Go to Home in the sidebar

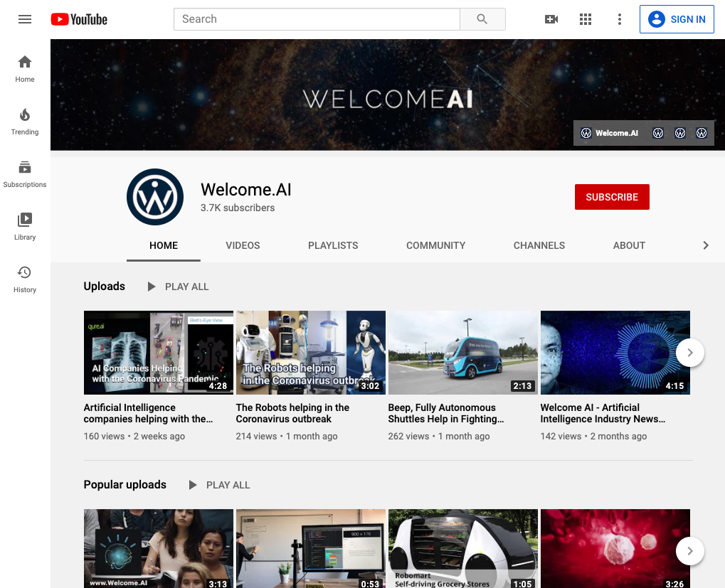pyautogui.click(x=25, y=69)
